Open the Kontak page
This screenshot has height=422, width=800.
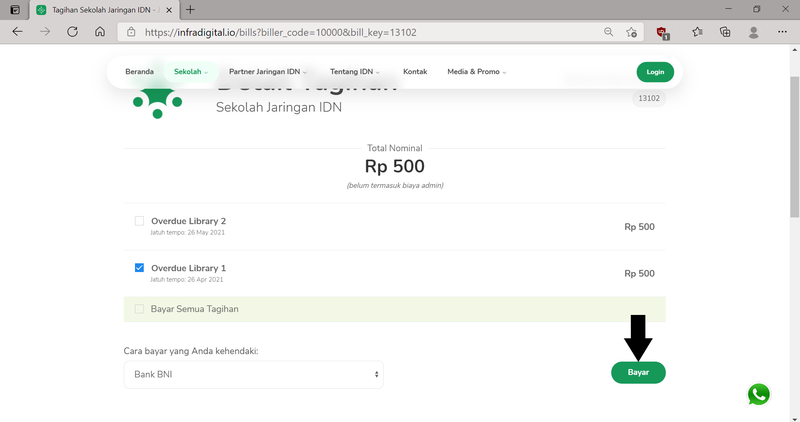click(x=415, y=71)
